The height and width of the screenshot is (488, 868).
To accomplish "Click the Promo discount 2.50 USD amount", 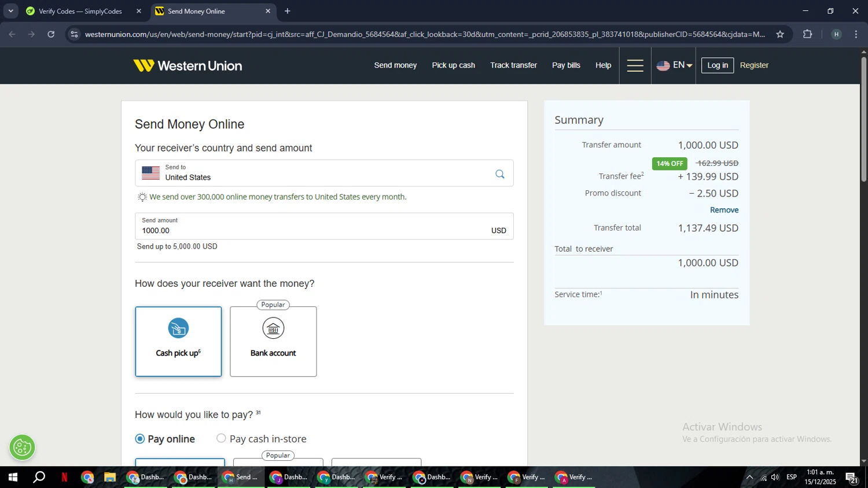I will pos(713,194).
